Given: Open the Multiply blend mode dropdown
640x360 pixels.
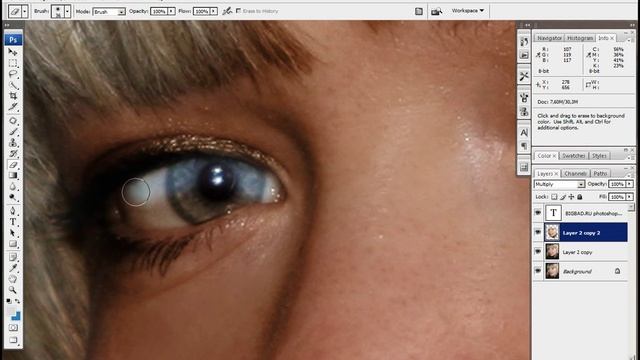Looking at the screenshot, I should 559,184.
